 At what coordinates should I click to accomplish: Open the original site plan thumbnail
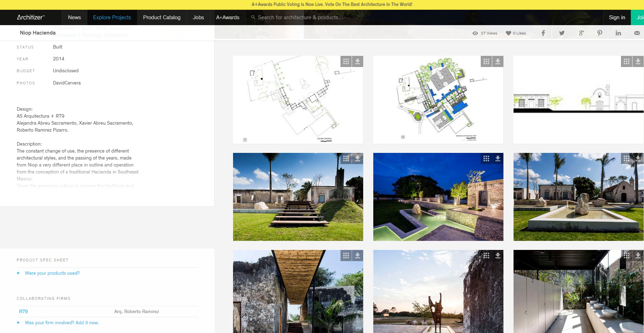298,100
